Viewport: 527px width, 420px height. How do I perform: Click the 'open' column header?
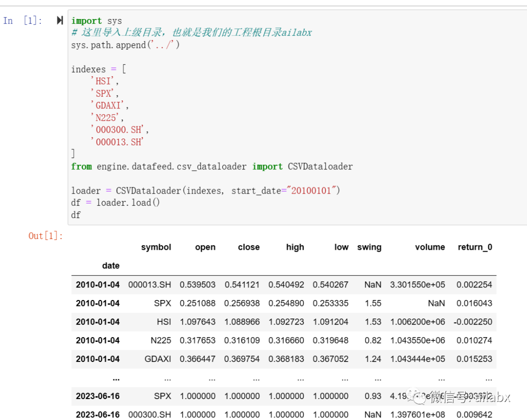(x=205, y=247)
